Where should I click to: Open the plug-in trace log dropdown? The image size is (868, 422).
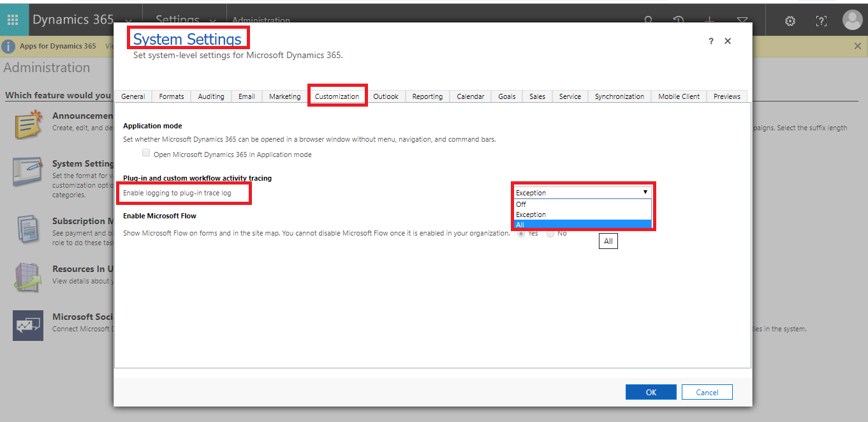tap(645, 192)
